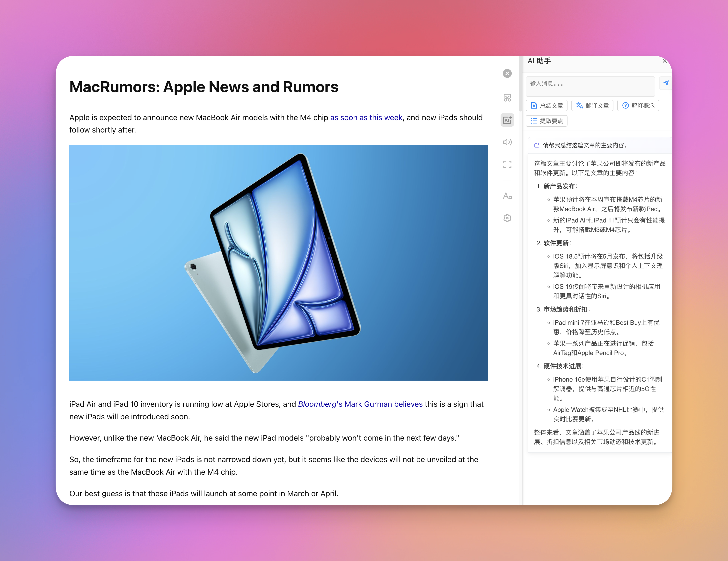Click the article's vertical scrollbar thumb
The width and height of the screenshot is (728, 561).
(x=520, y=83)
